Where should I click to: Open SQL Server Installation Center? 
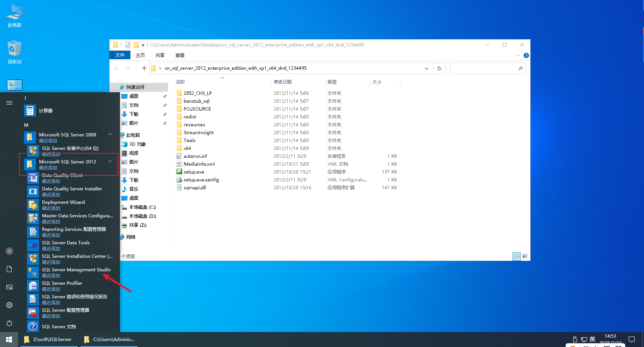tap(69, 259)
